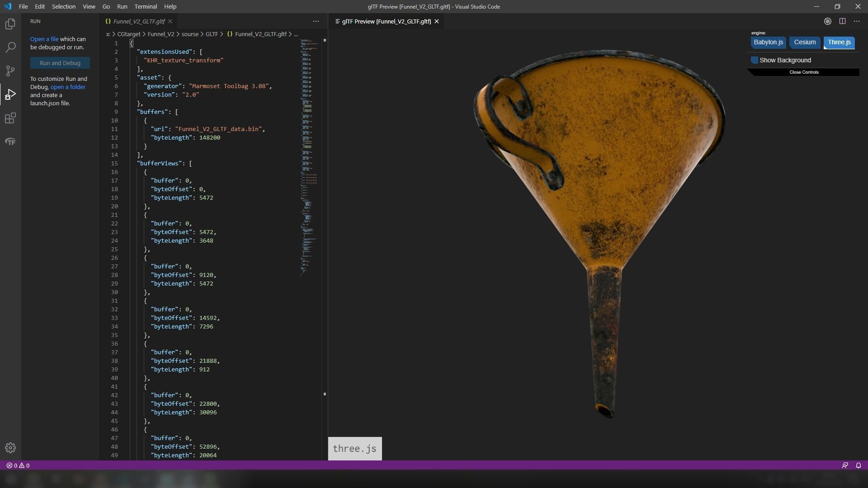Click the Run and Debug button
The height and width of the screenshot is (488, 868).
pos(60,63)
